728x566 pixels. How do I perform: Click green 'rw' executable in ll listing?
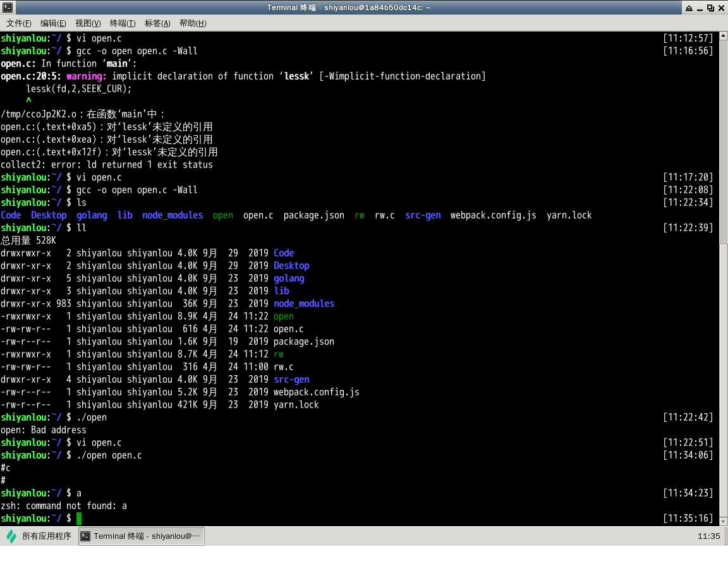[x=279, y=354]
